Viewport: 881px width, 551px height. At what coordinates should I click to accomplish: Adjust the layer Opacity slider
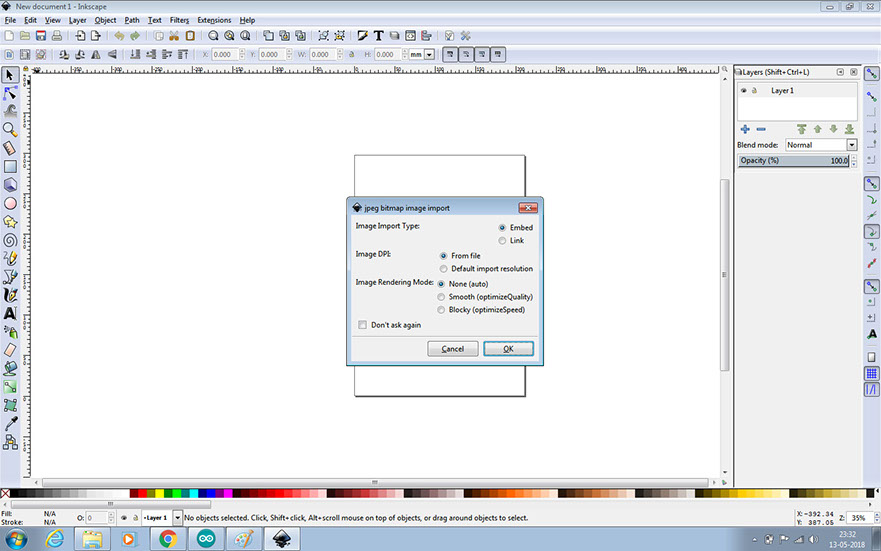(793, 161)
